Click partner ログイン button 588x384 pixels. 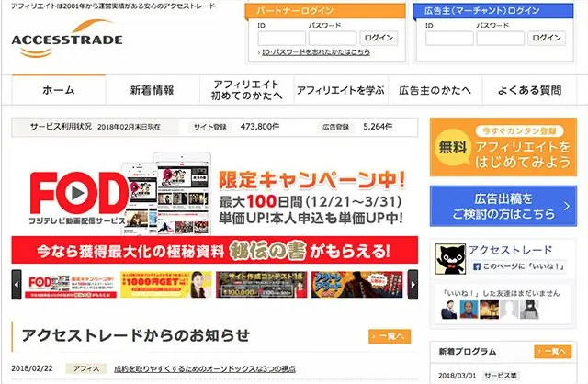tap(379, 38)
